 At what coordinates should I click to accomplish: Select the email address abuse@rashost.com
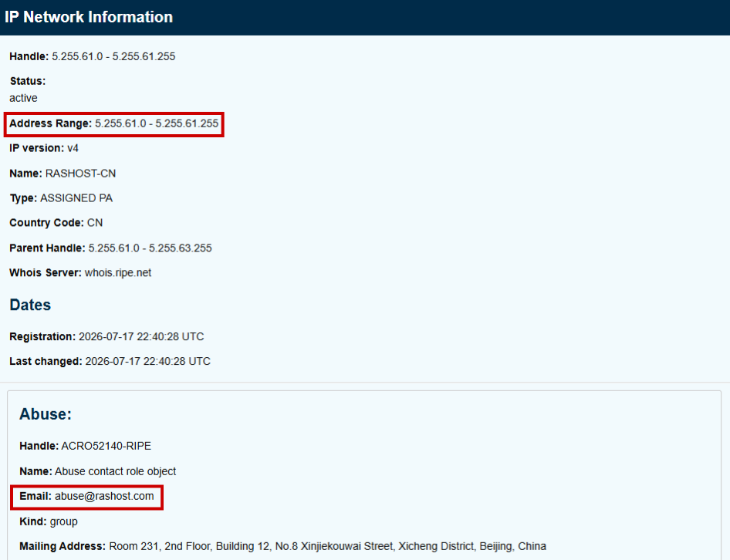pos(104,497)
